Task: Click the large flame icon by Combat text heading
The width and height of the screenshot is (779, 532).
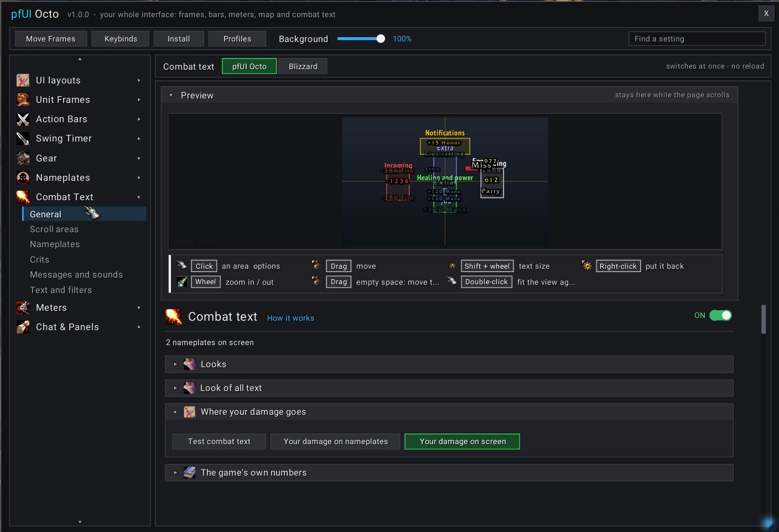Action: [x=174, y=317]
